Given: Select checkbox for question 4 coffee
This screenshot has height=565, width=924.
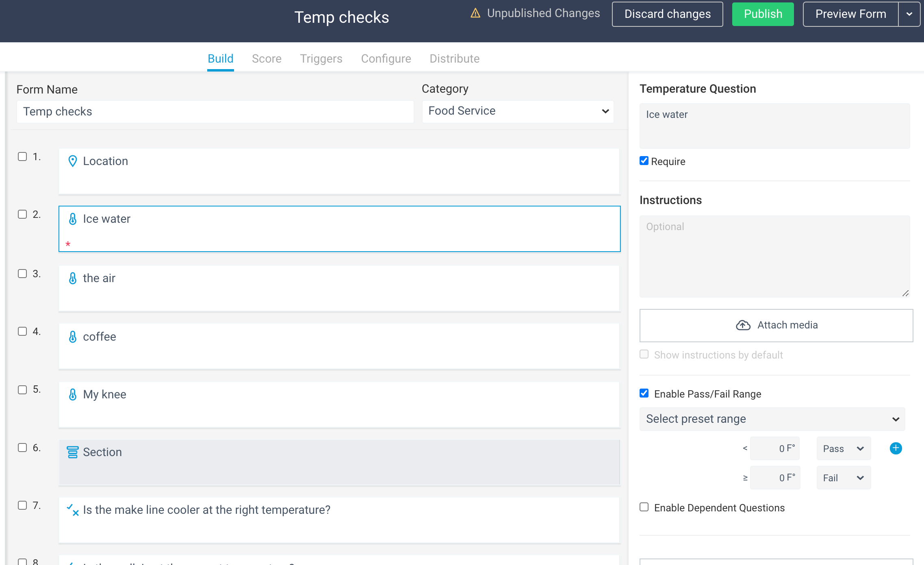Looking at the screenshot, I should 22,331.
